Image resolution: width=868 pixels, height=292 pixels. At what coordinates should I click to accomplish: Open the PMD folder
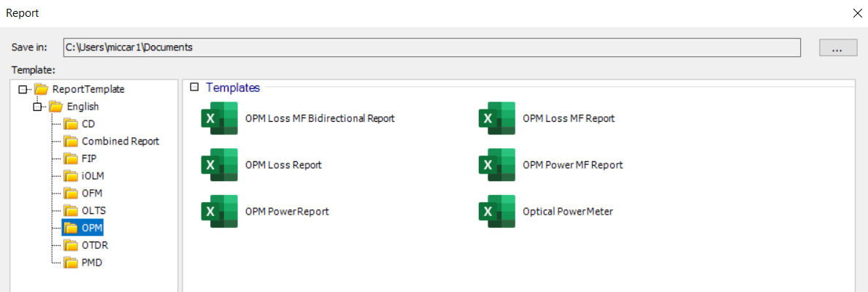(92, 263)
